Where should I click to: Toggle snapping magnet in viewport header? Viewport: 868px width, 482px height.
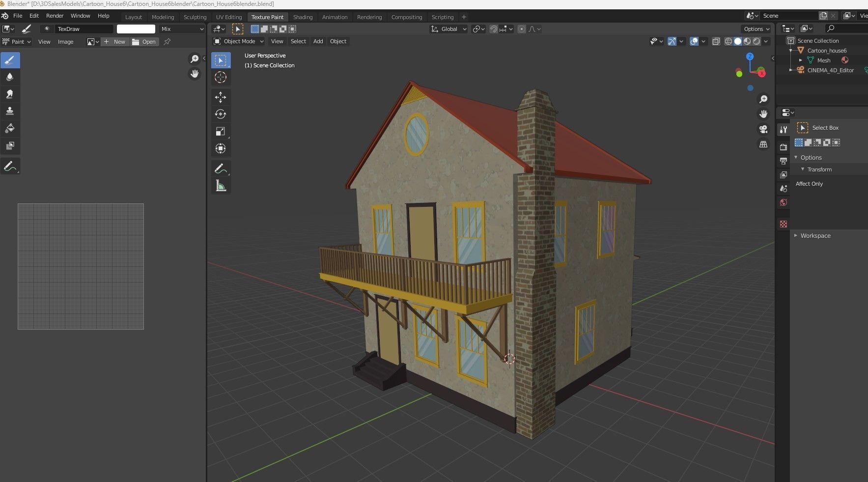point(494,29)
